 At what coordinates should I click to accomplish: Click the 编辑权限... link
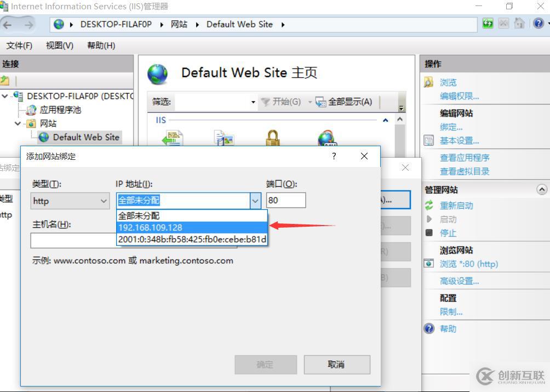point(460,96)
